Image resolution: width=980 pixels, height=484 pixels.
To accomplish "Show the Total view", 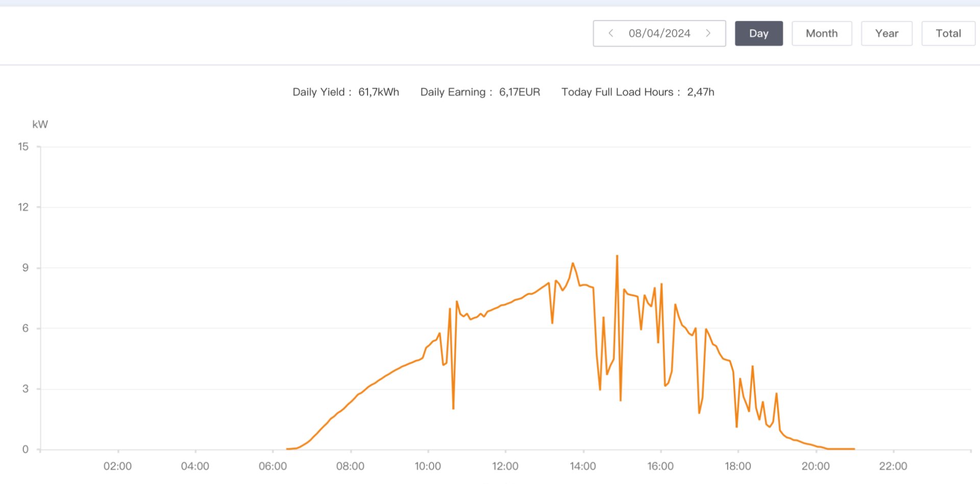I will tap(948, 33).
